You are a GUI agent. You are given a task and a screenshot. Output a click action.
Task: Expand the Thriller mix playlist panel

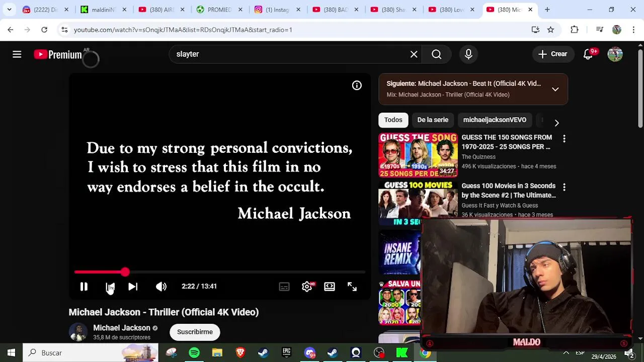pyautogui.click(x=555, y=89)
